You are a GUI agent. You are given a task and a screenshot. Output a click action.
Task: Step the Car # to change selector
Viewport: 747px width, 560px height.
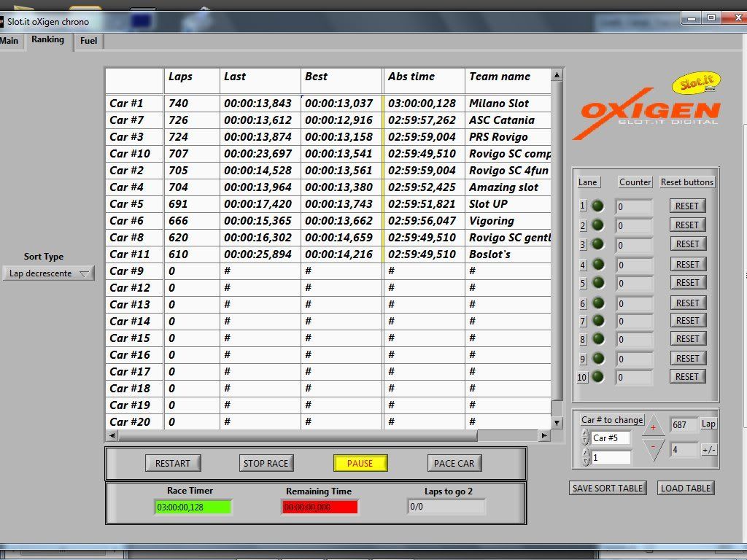[586, 437]
